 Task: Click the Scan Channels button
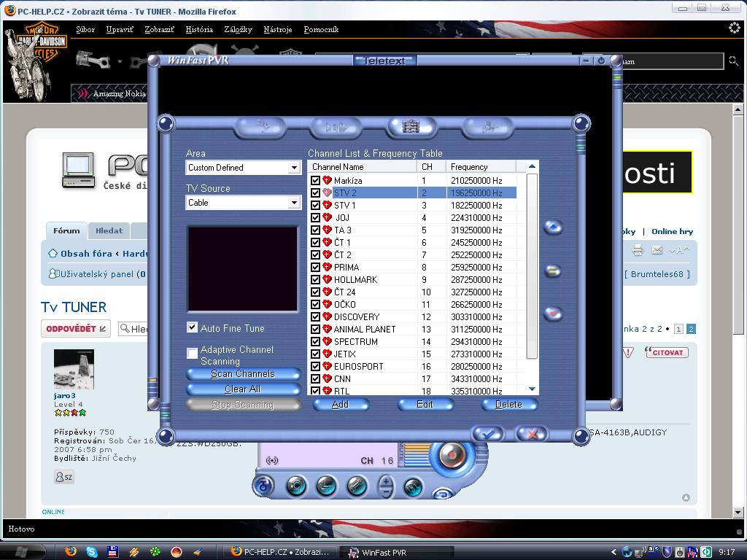click(243, 374)
